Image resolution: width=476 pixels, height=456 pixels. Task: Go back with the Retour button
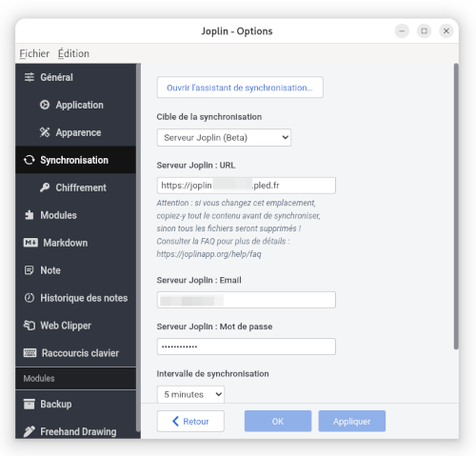point(190,421)
